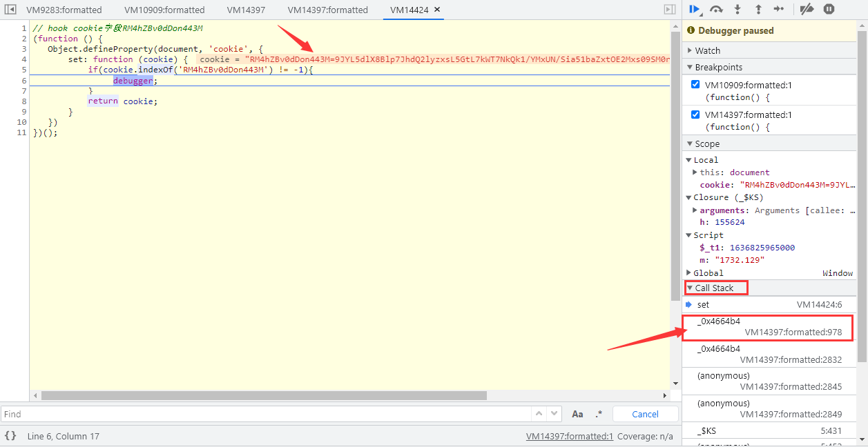Viewport: 868px width, 447px height.
Task: Show the file navigator sidebar
Action: point(10,10)
